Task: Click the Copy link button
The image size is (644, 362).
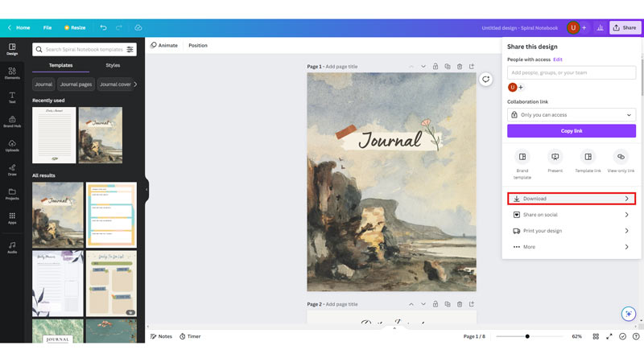Action: coord(572,131)
